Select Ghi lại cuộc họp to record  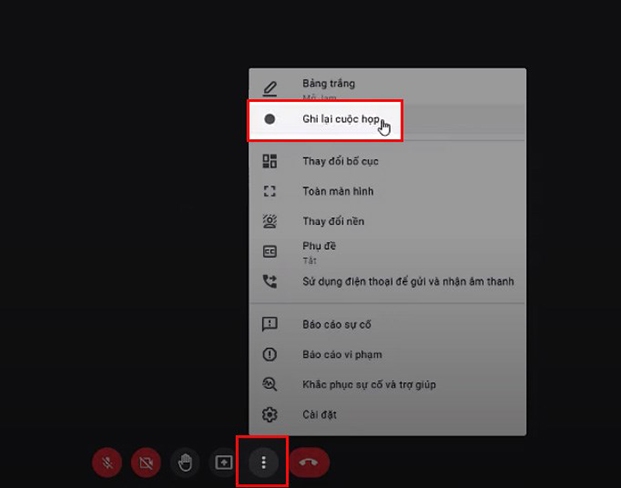(340, 119)
